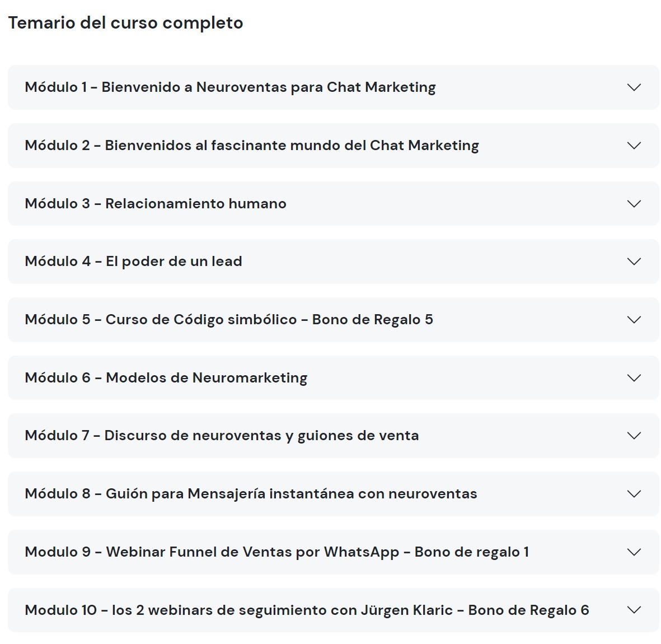Expand Módulo 1 using its chevron arrow
The image size is (661, 644).
tap(634, 87)
